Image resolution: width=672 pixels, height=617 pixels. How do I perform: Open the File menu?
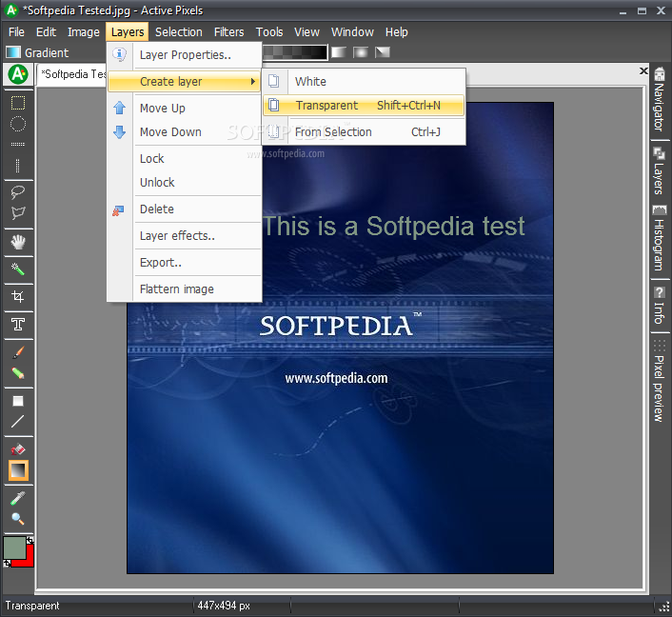coord(17,32)
